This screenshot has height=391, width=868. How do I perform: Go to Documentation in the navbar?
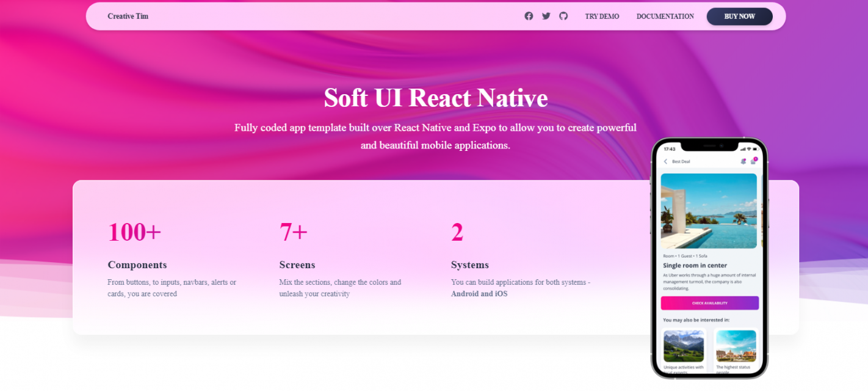click(665, 16)
